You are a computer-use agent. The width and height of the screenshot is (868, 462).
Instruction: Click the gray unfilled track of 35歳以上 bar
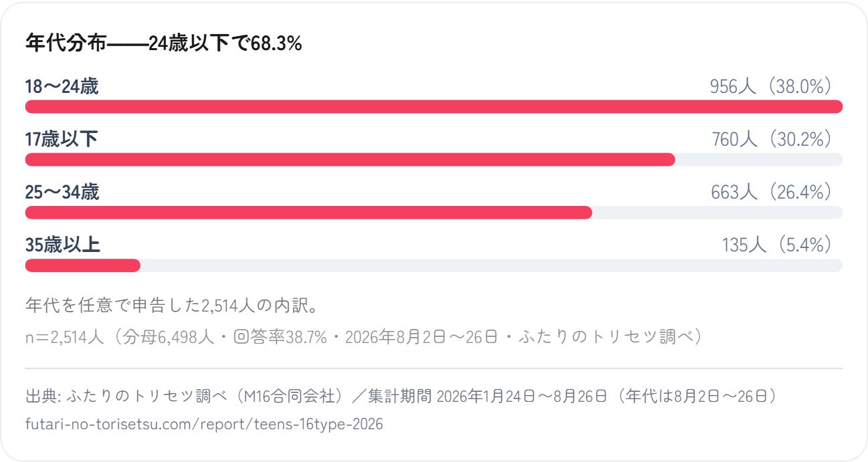[x=492, y=265]
